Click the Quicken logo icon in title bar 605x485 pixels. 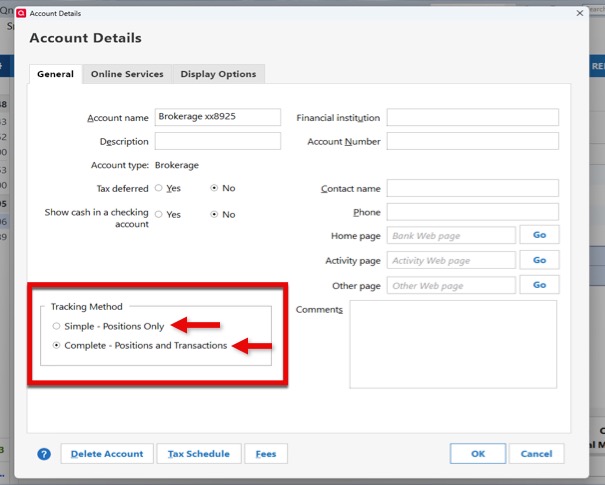click(x=21, y=13)
